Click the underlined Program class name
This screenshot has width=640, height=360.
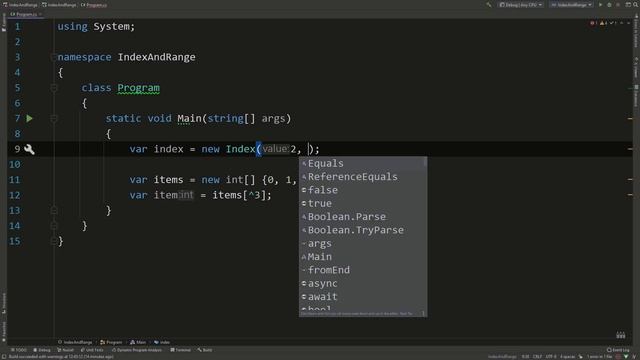(138, 88)
